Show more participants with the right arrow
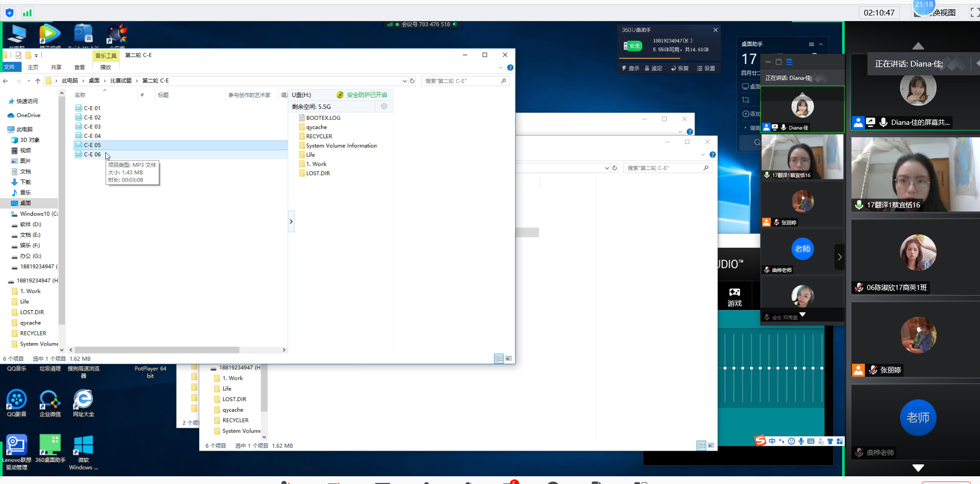This screenshot has height=484, width=980. point(840,257)
